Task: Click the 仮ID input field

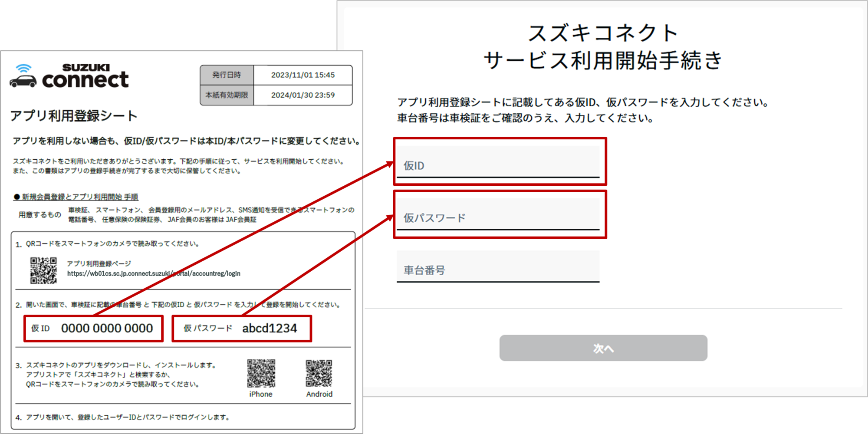Action: (498, 162)
